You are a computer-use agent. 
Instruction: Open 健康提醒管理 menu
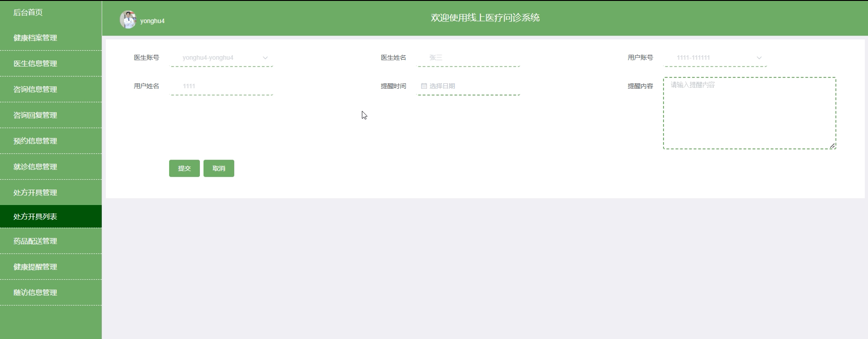point(51,267)
